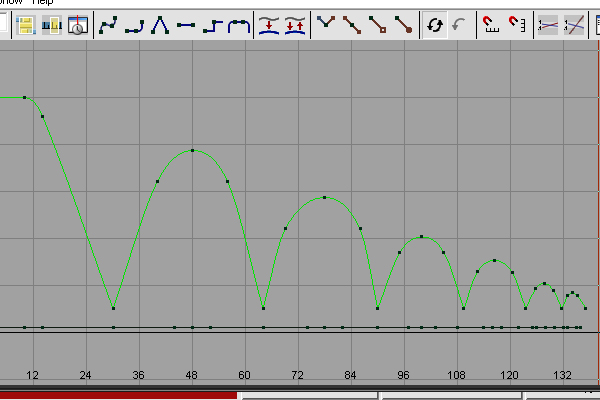Click the frame 60 label on time ruler

[x=244, y=375]
